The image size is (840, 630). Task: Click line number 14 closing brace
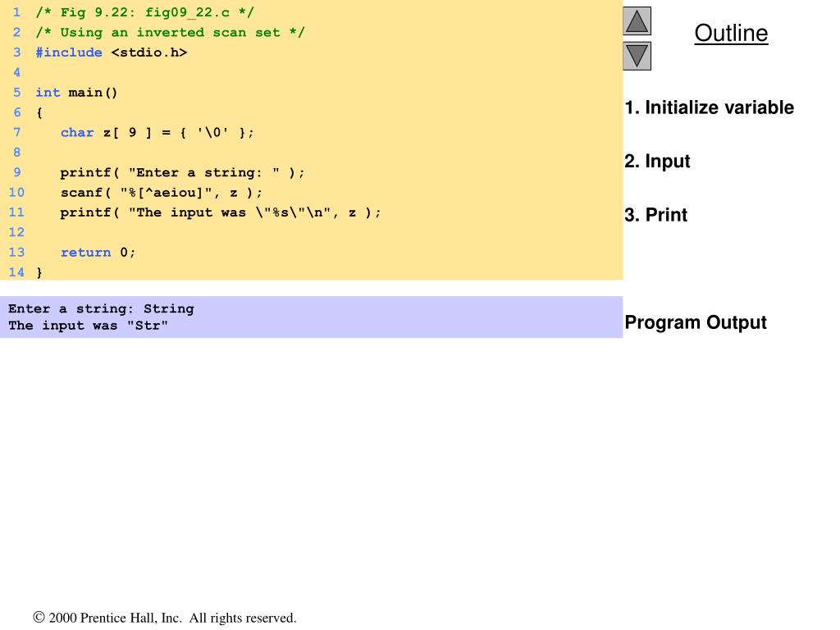(39, 272)
